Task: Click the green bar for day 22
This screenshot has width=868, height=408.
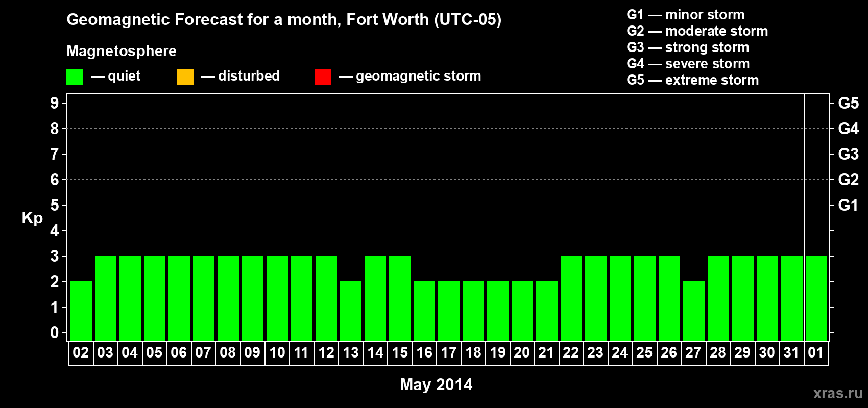Action: tap(571, 298)
